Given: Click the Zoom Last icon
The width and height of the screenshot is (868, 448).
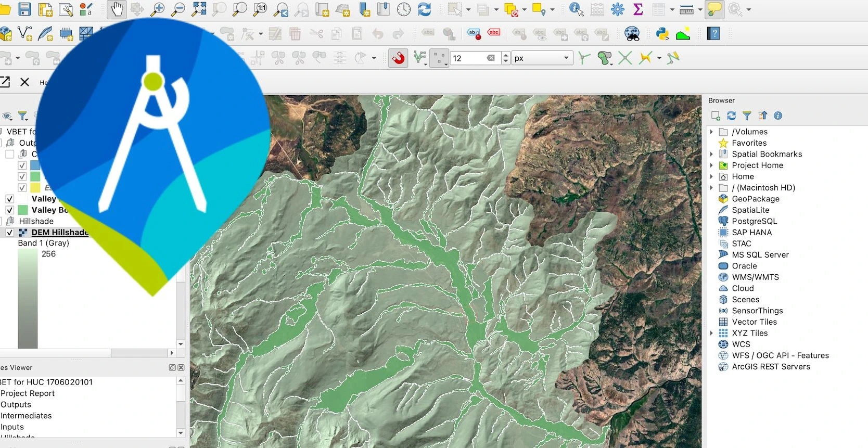Looking at the screenshot, I should (281, 9).
